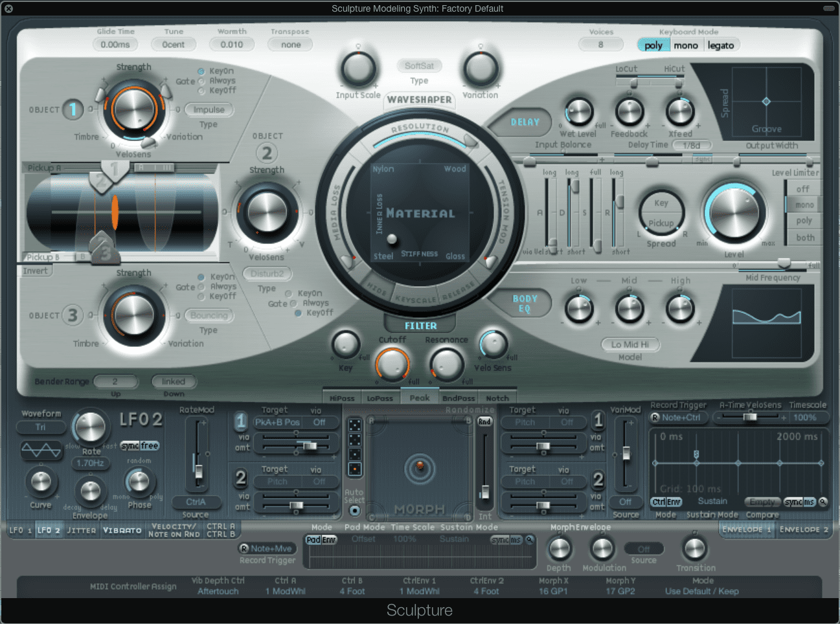Click the Rnd randomize button

[x=483, y=421]
